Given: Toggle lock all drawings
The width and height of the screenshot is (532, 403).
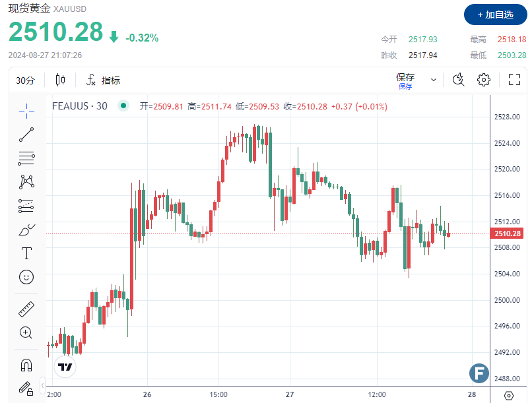Looking at the screenshot, I should 26,388.
